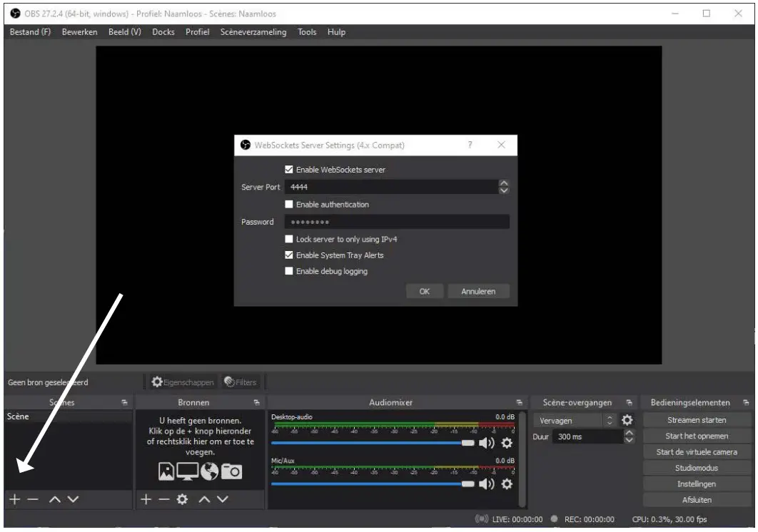Click the image source icon in Bronnen

coord(166,471)
